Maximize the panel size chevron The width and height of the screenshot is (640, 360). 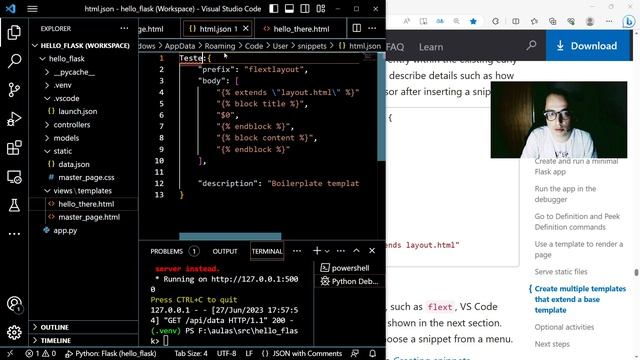pyautogui.click(x=356, y=251)
